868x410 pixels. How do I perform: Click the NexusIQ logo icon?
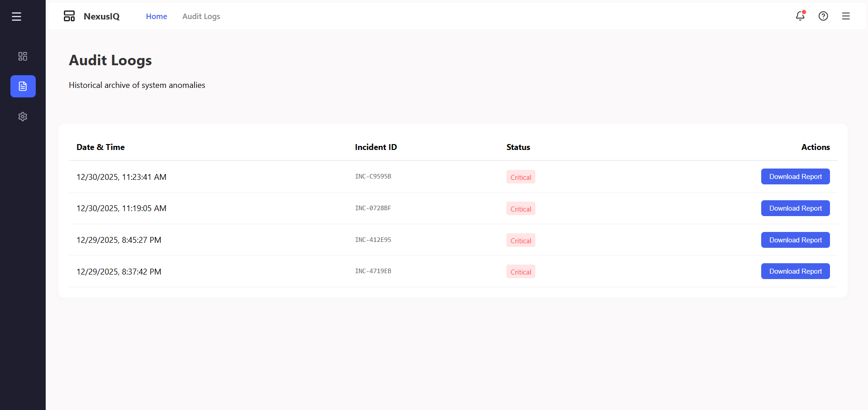click(x=69, y=16)
